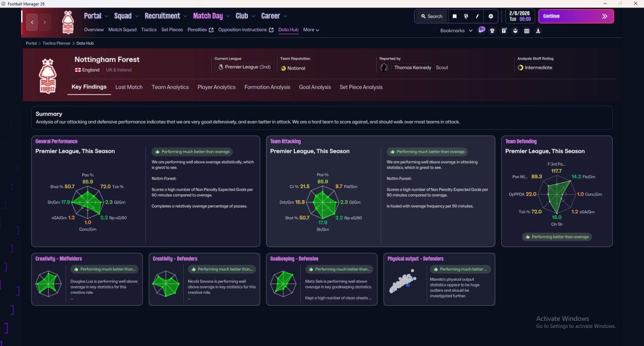Switch to the Last Match tab
The image size is (644, 346).
point(129,87)
